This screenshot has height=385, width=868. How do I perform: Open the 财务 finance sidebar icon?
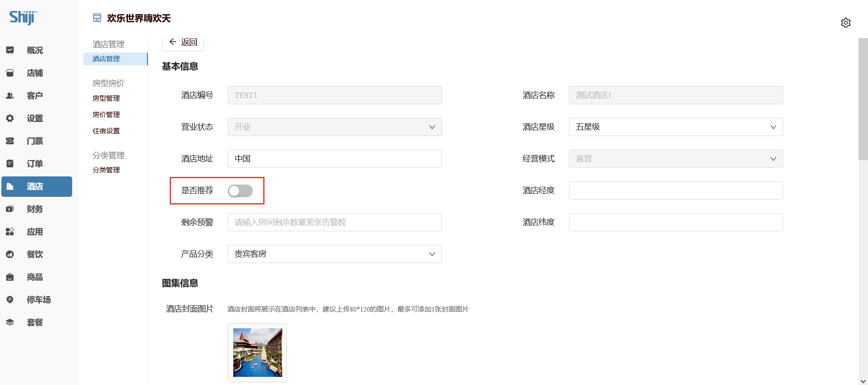[x=10, y=209]
